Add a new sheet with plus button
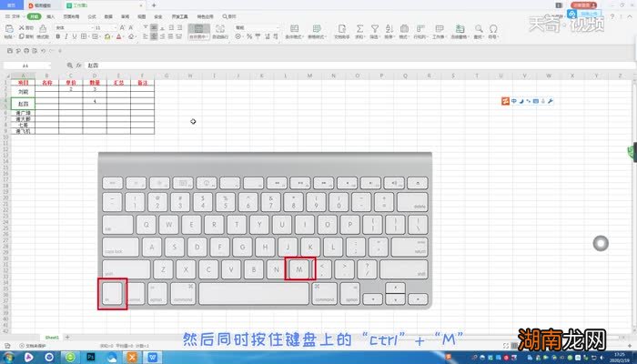Viewport: 637px width, 364px height. point(67,338)
